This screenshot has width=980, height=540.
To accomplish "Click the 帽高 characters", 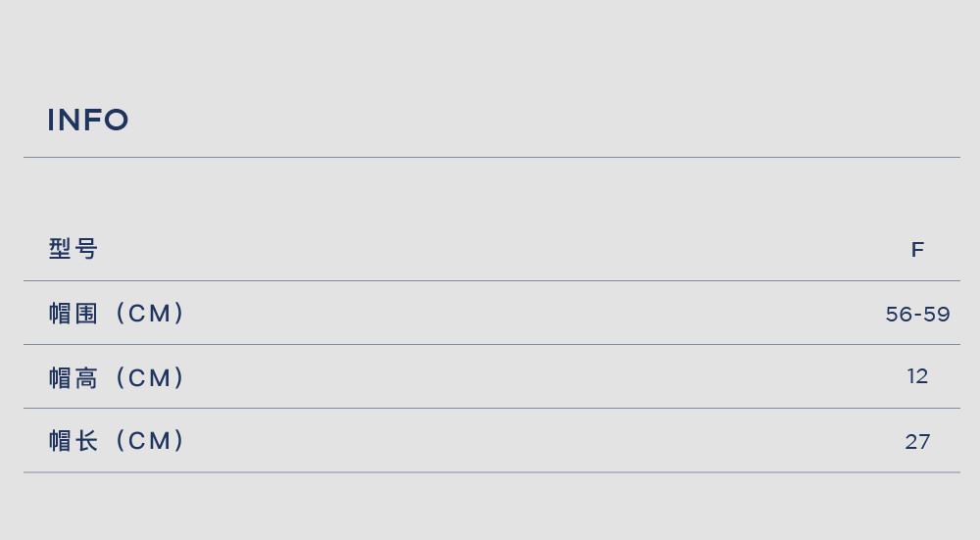I will [73, 377].
